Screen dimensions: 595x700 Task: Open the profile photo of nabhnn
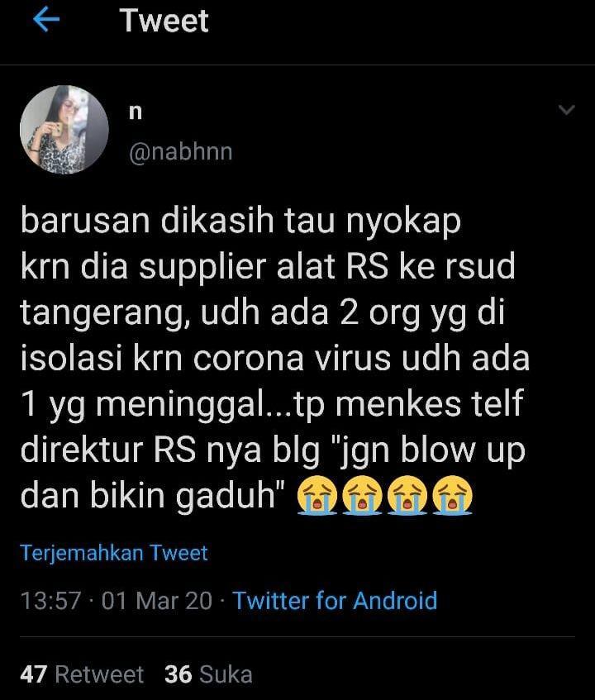64,130
